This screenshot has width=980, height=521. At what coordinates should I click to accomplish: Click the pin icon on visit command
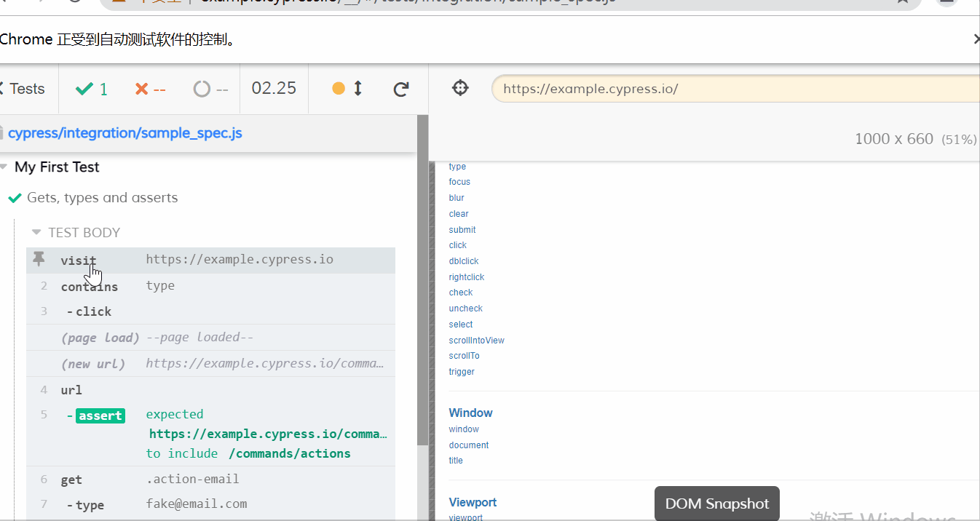click(x=39, y=259)
